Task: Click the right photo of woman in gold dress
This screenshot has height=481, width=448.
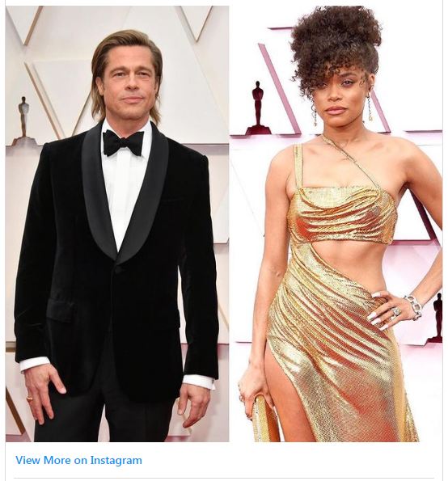Action: [336, 224]
